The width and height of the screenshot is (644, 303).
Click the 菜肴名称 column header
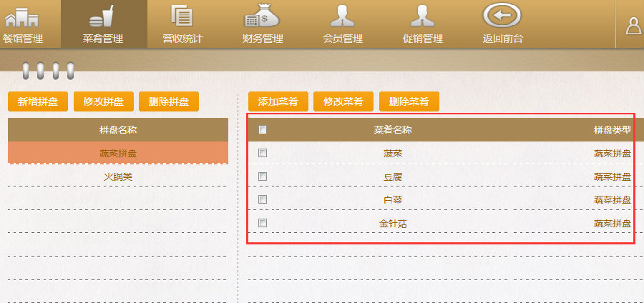tap(393, 130)
